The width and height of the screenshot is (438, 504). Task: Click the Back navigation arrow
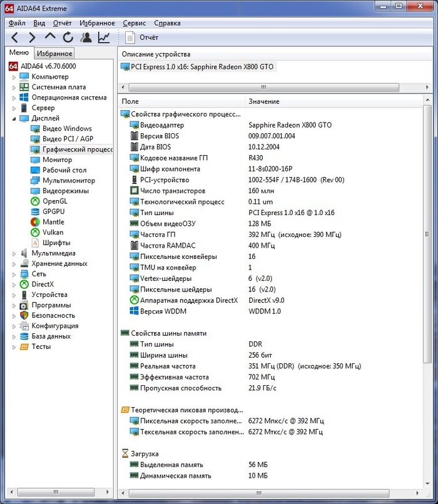(15, 38)
